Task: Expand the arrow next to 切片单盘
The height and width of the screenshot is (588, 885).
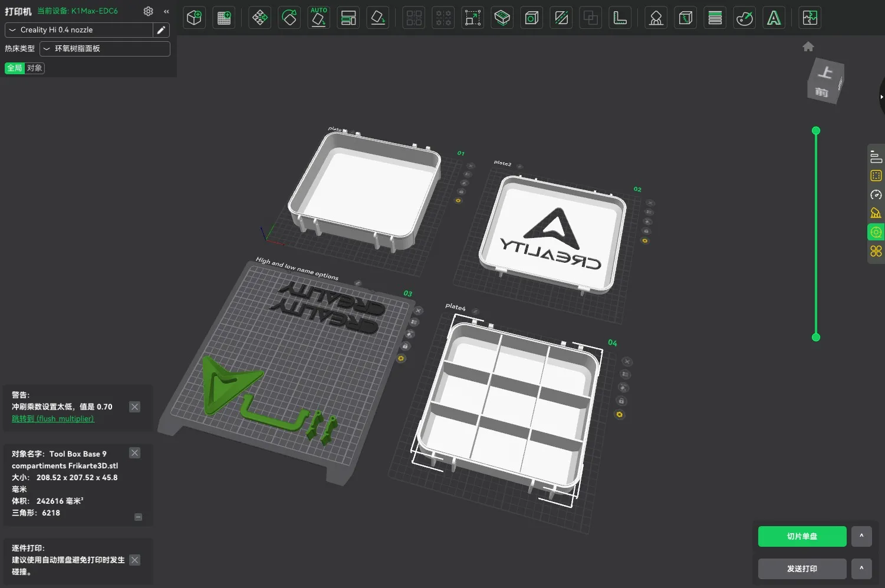Action: pyautogui.click(x=861, y=536)
